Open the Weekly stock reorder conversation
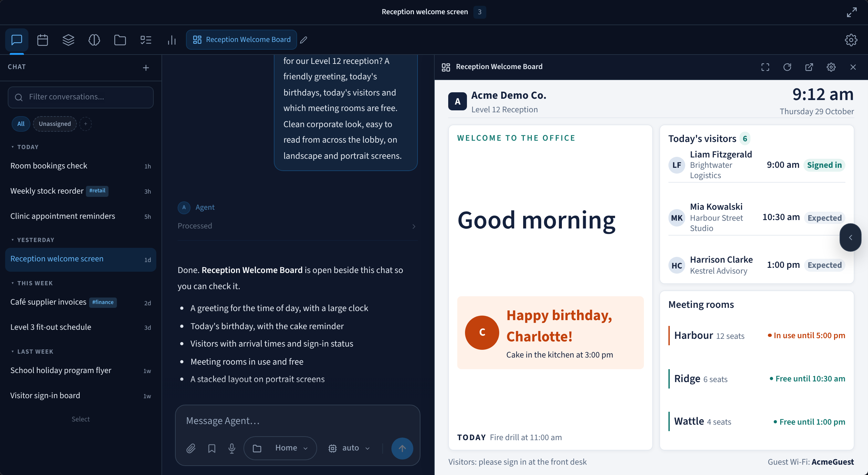The width and height of the screenshot is (868, 475). click(80, 191)
